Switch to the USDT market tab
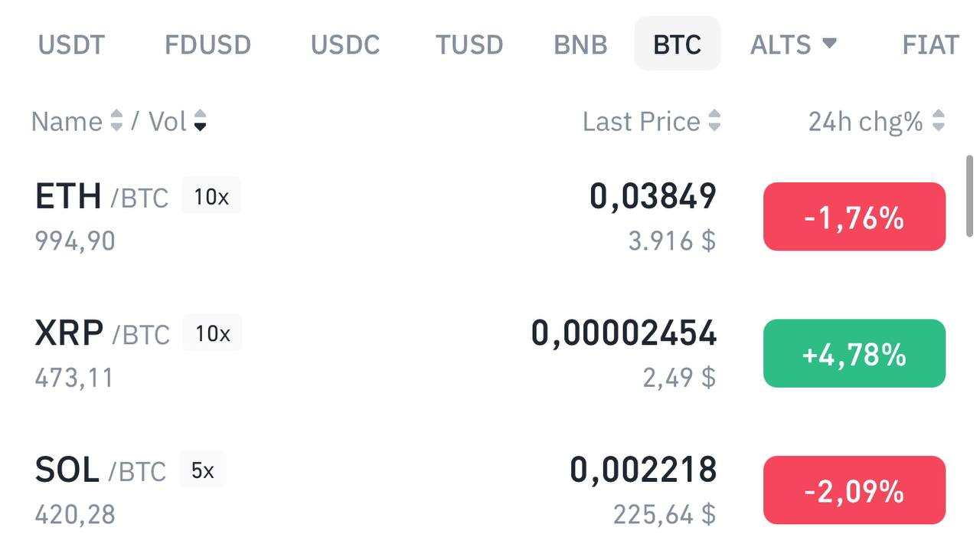Screen dimensions: 980x557 click(x=71, y=44)
